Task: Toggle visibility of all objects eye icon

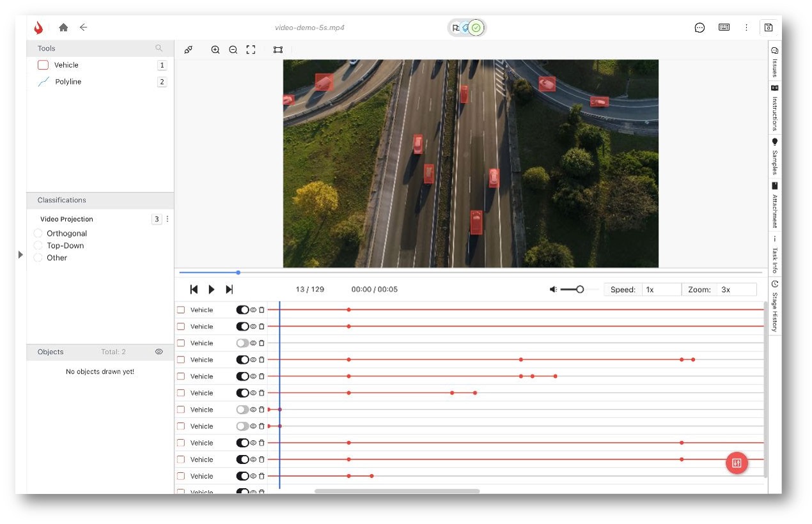Action: point(159,352)
